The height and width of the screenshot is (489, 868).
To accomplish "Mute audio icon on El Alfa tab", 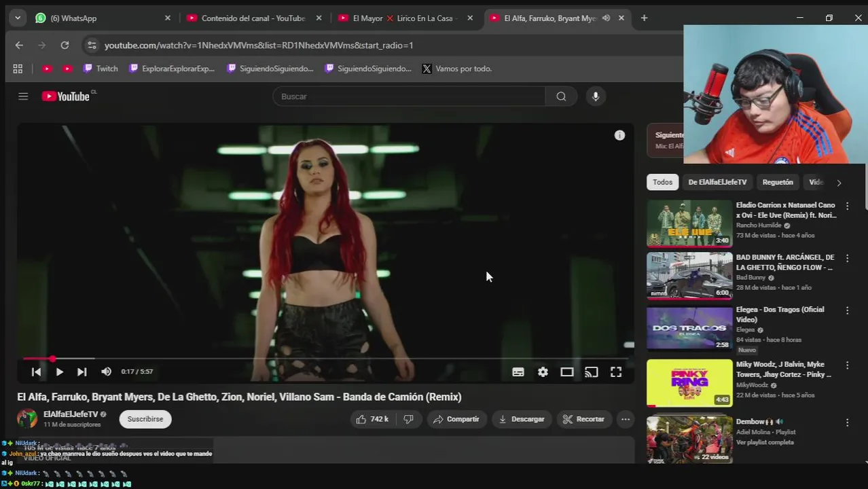I will pos(606,18).
